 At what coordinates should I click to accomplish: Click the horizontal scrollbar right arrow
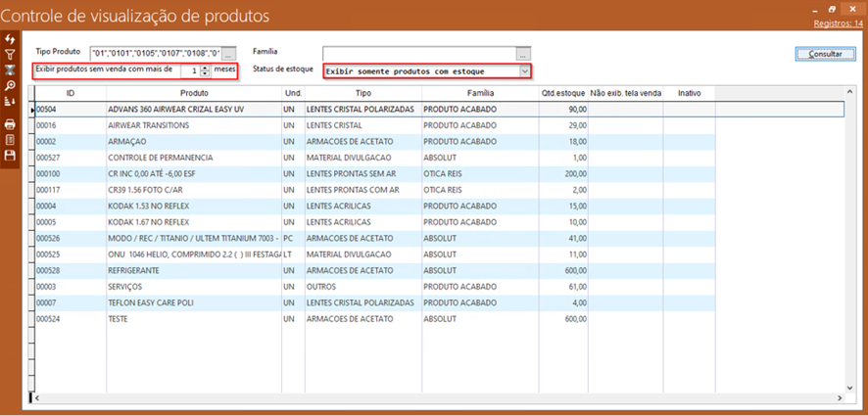click(840, 397)
